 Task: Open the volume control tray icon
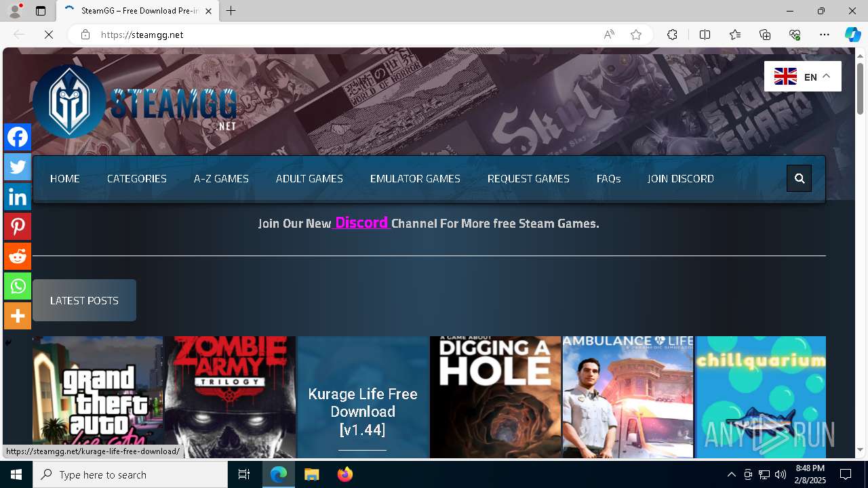[x=781, y=474]
